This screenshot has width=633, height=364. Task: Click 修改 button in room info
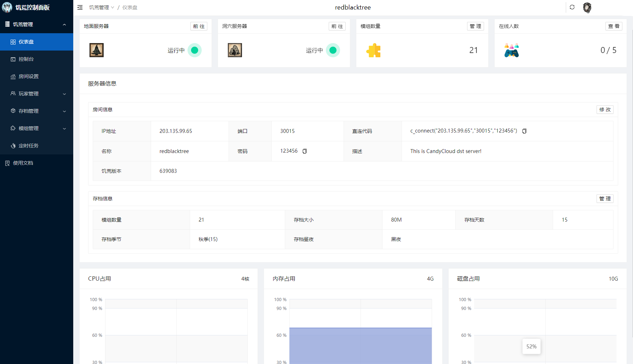tap(605, 110)
